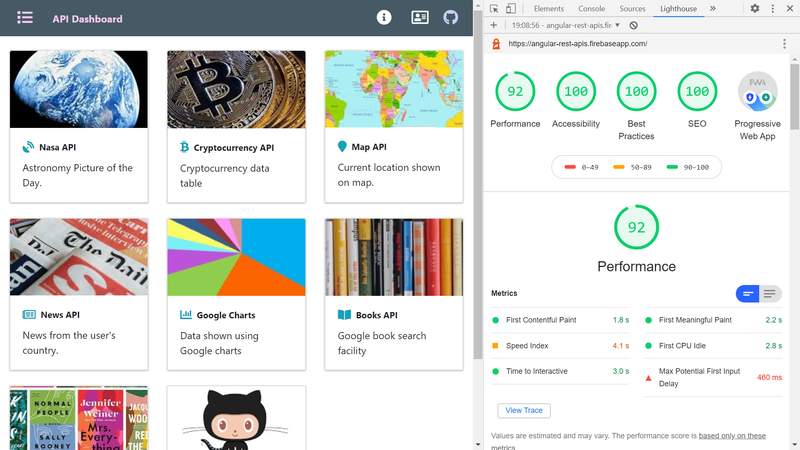The width and height of the screenshot is (800, 450).
Task: Open the Lighthouse report three-dot menu
Action: [x=784, y=44]
